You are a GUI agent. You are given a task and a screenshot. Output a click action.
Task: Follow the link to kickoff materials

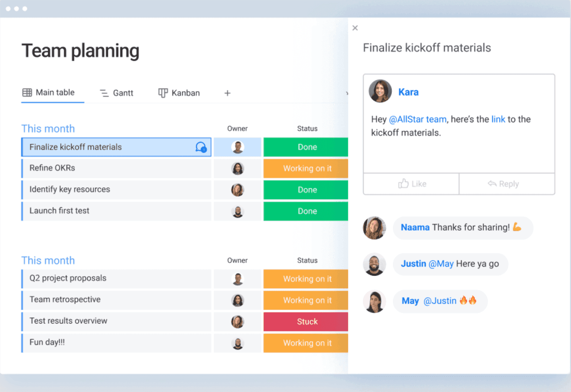[498, 119]
